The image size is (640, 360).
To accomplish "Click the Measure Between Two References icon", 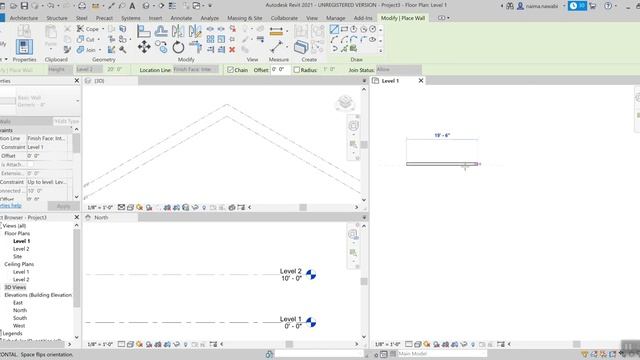I will 276,47.
